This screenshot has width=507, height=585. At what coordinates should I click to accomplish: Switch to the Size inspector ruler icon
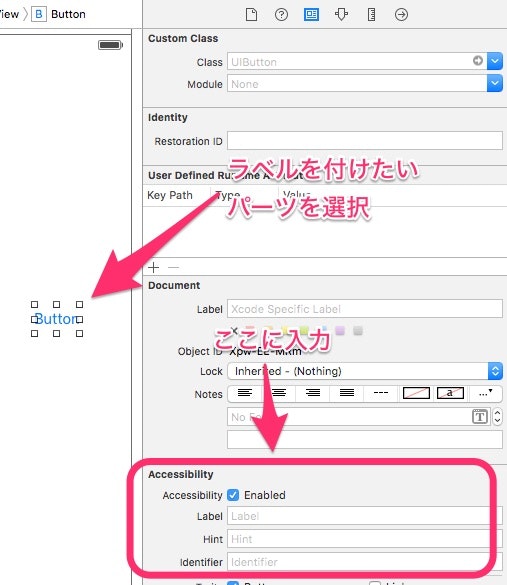371,15
